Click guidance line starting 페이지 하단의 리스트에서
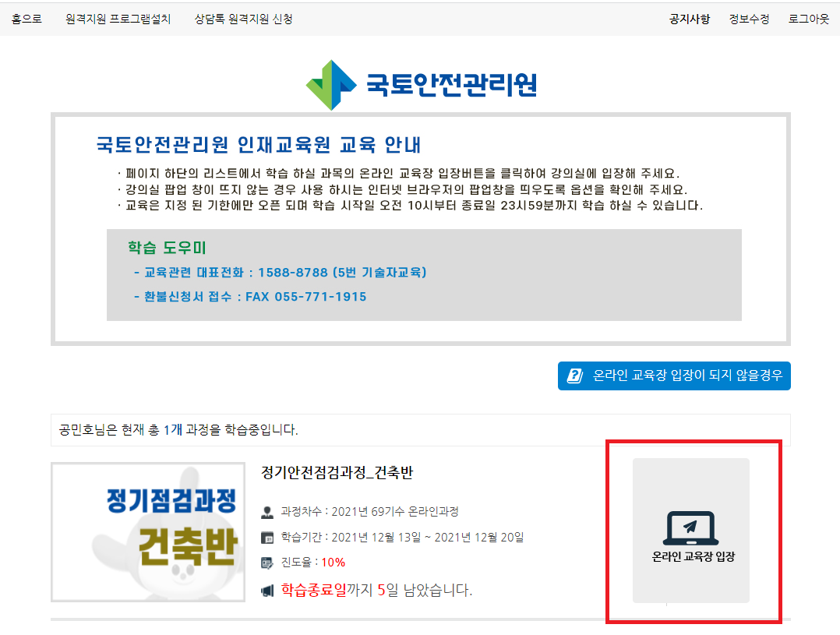 (399, 174)
